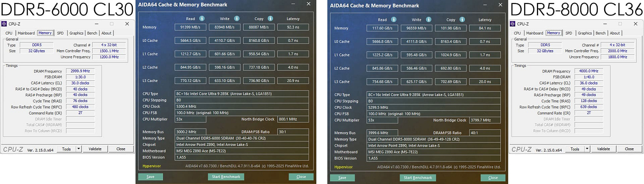This screenshot has width=644, height=184.
Task: Open Bench tab in right CPU-Z window
Action: (x=601, y=33)
